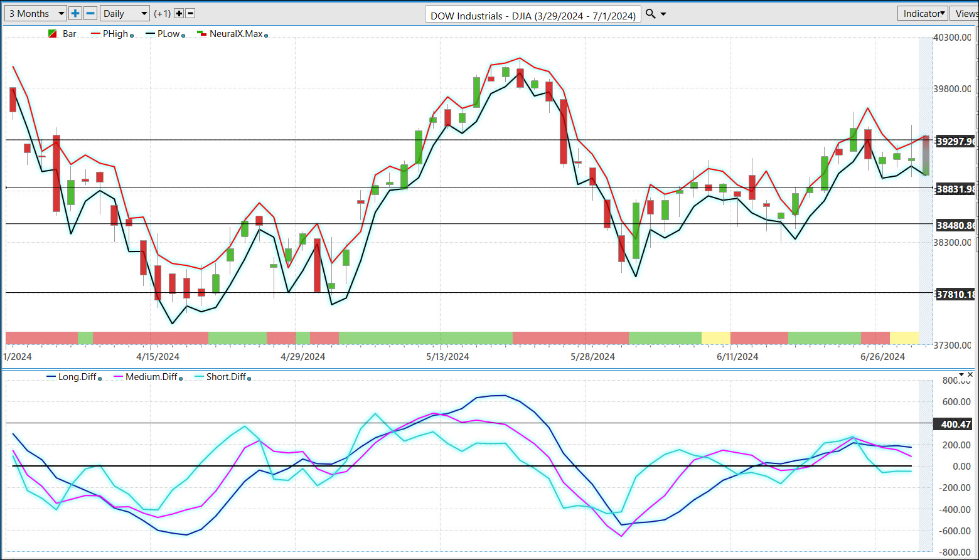The width and height of the screenshot is (979, 560).
Task: Click the 800.00 indicator axis label
Action: click(x=957, y=381)
